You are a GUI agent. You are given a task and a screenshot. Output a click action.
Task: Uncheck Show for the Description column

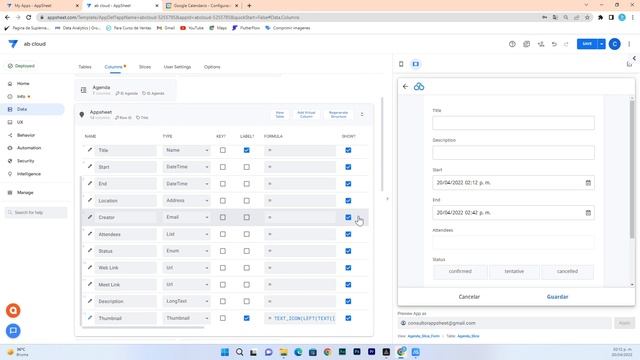[348, 301]
